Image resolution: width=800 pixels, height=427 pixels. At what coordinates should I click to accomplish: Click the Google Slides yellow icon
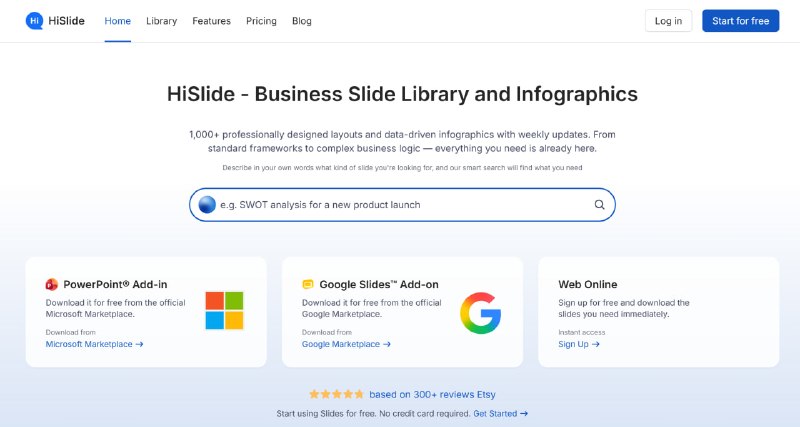coord(308,284)
